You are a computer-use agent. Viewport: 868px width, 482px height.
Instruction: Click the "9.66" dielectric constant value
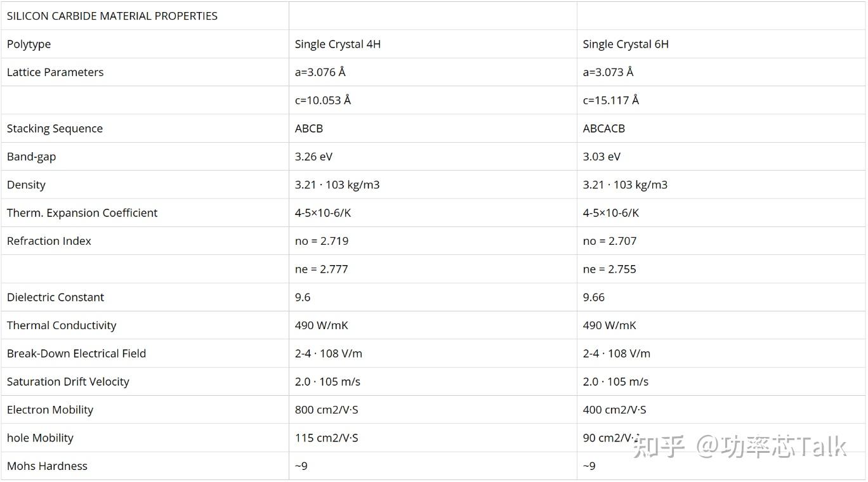(x=594, y=297)
